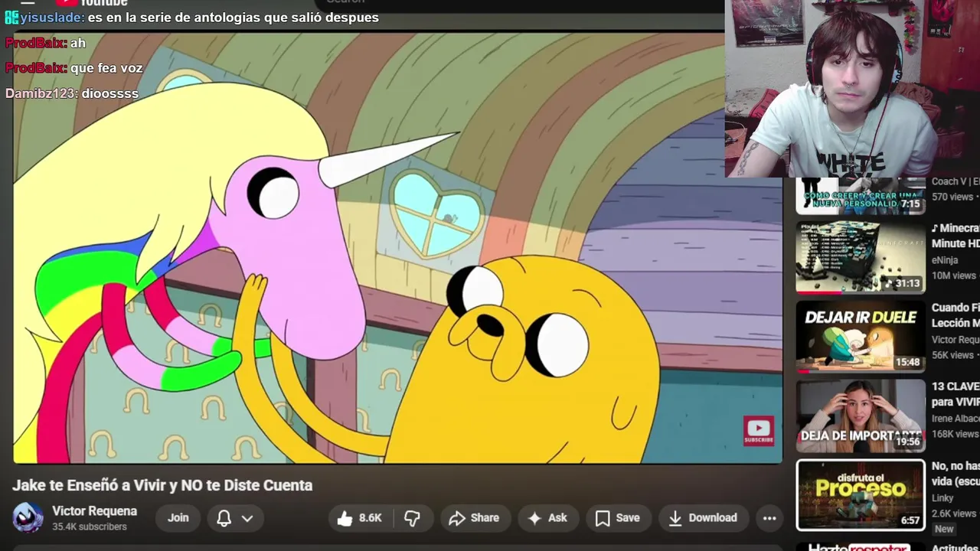
Task: Click the Cuando Fi... recommended video title
Action: [955, 315]
